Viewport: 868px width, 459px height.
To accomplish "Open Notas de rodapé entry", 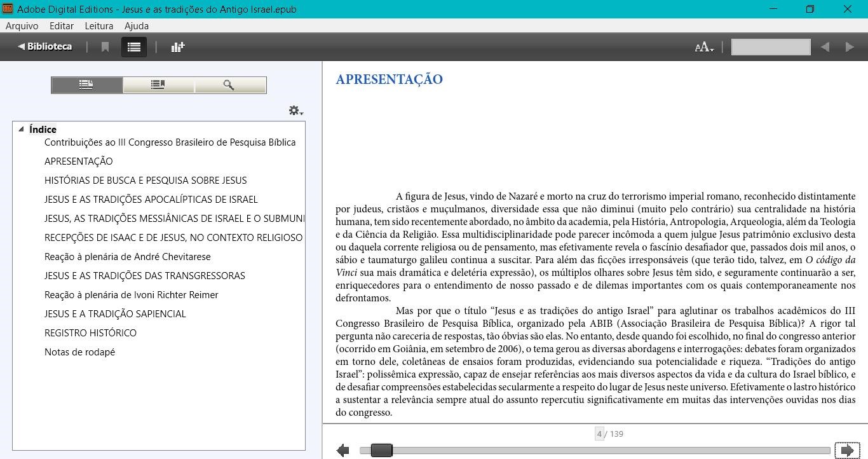I will point(79,352).
